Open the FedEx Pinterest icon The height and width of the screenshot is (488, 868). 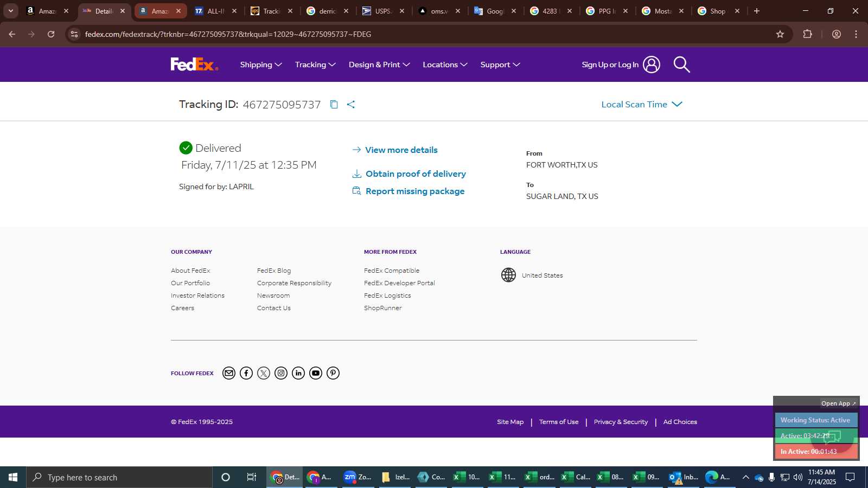(333, 373)
